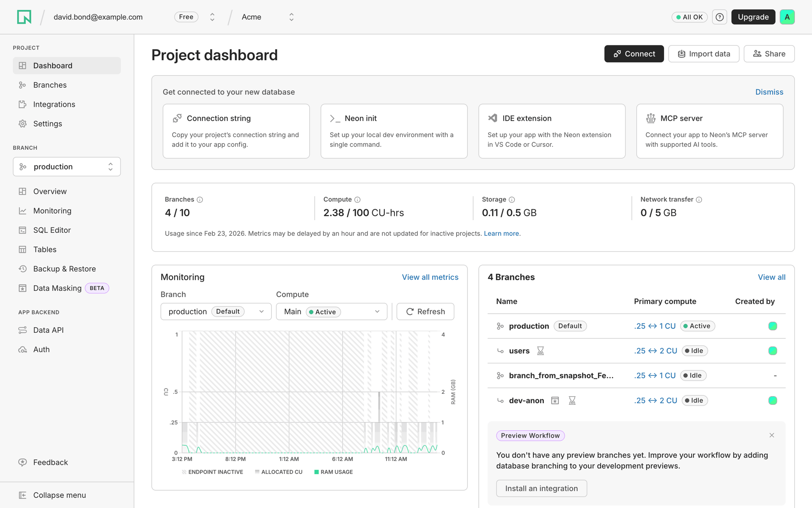Click Install an integration button

coord(541,489)
